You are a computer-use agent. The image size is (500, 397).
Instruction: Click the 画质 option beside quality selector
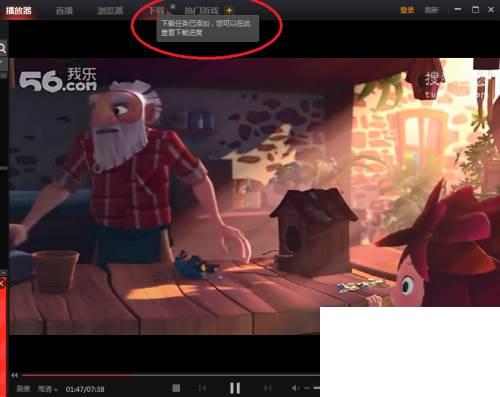point(23,389)
